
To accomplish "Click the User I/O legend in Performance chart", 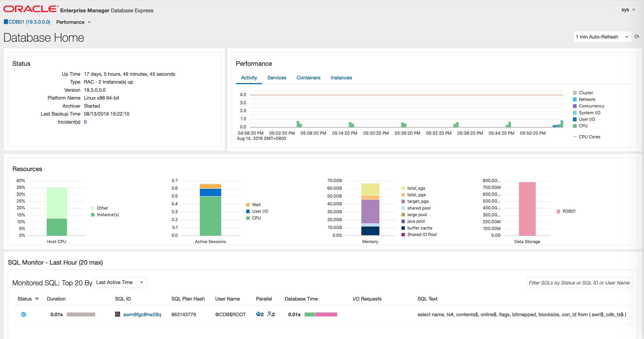I will 584,119.
